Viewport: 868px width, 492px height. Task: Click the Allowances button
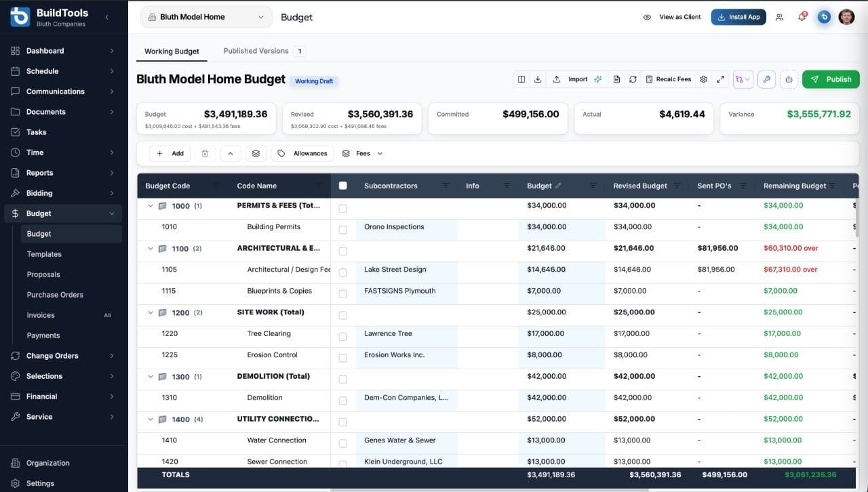(x=302, y=154)
